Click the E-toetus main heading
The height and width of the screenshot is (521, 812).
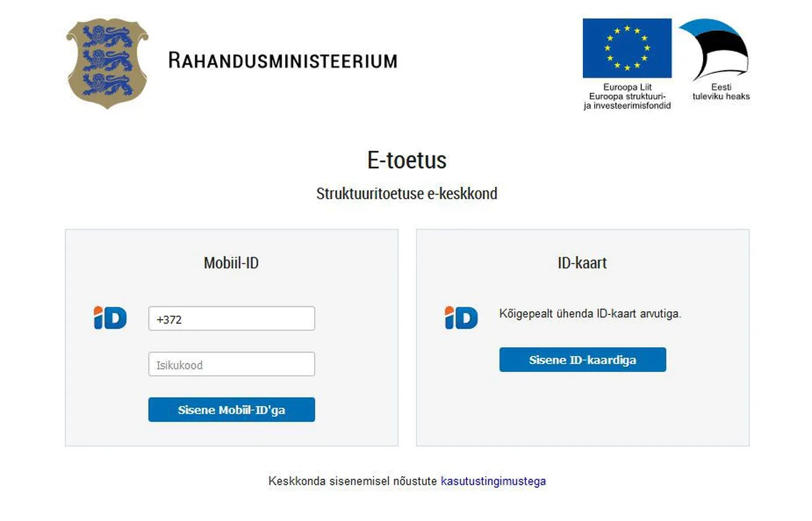(x=407, y=160)
